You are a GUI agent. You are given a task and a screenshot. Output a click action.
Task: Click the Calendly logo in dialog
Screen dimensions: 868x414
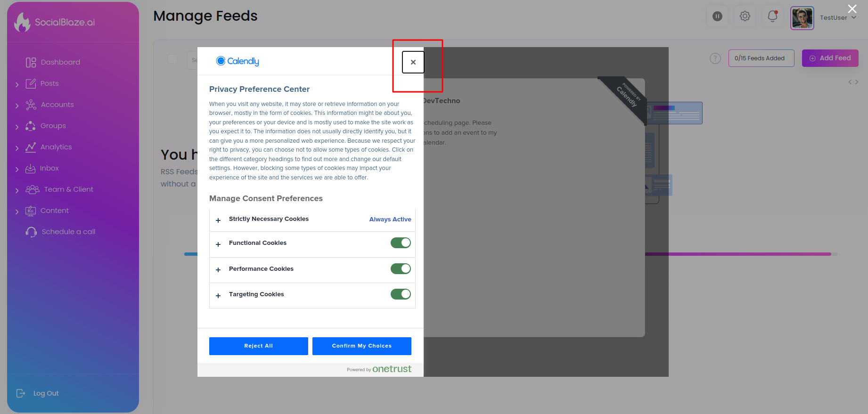click(237, 61)
